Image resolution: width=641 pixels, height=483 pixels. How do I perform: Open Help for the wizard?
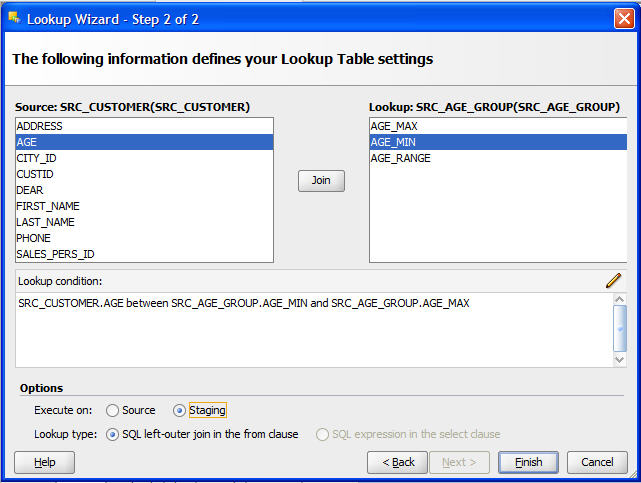tap(45, 463)
